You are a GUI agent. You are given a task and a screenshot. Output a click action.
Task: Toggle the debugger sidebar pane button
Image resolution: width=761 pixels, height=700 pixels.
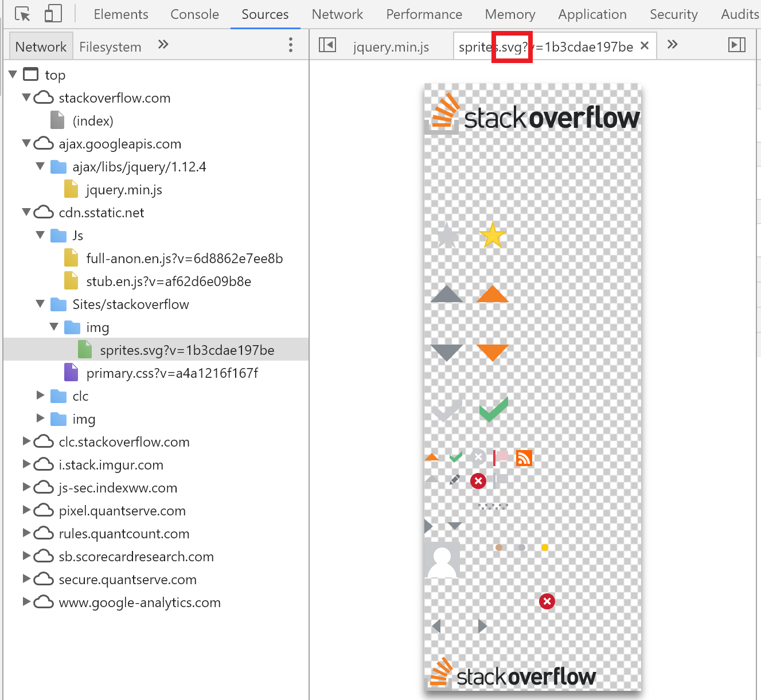[736, 45]
